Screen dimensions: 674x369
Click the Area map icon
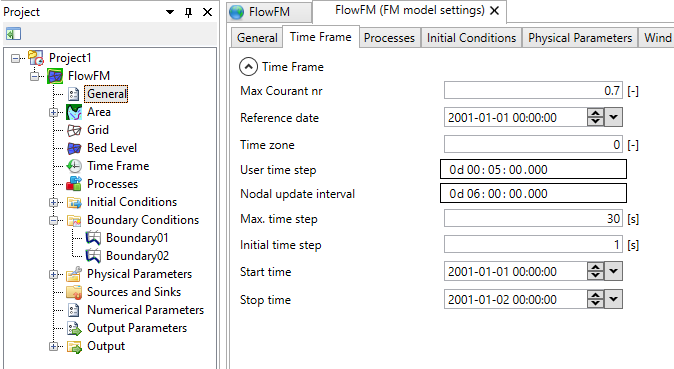point(74,112)
